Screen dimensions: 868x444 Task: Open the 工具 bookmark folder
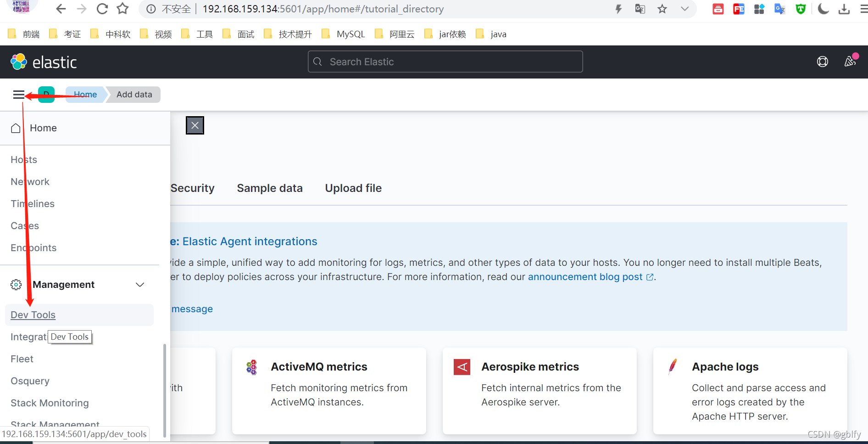click(x=197, y=34)
